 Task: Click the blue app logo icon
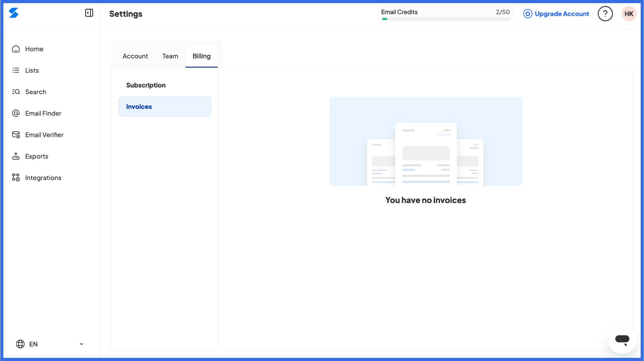coord(14,13)
